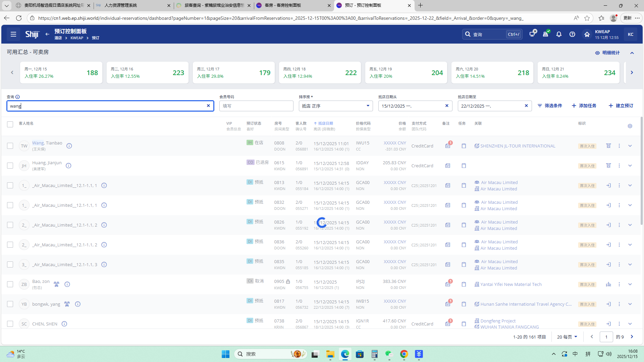Open the 抵店 正序 sort dropdown
Image resolution: width=644 pixels, height=362 pixels.
click(335, 106)
